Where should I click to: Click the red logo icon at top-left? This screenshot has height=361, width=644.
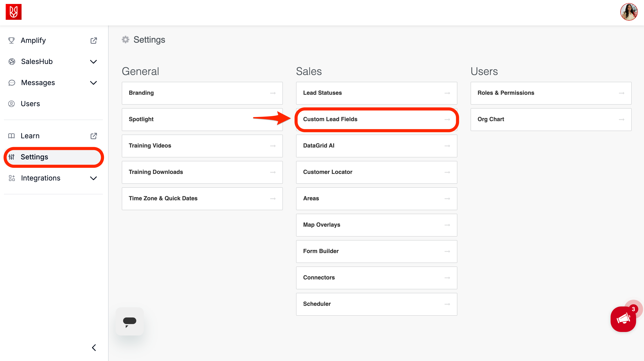click(x=13, y=12)
